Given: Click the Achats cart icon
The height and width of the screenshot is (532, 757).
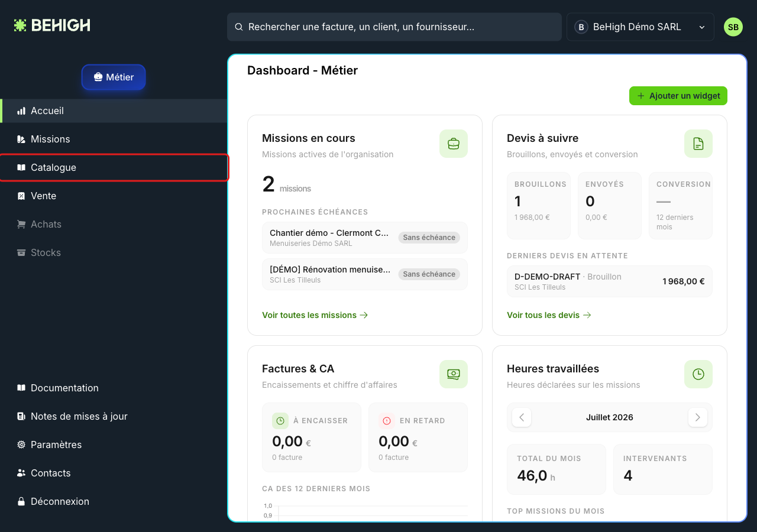Looking at the screenshot, I should point(21,225).
